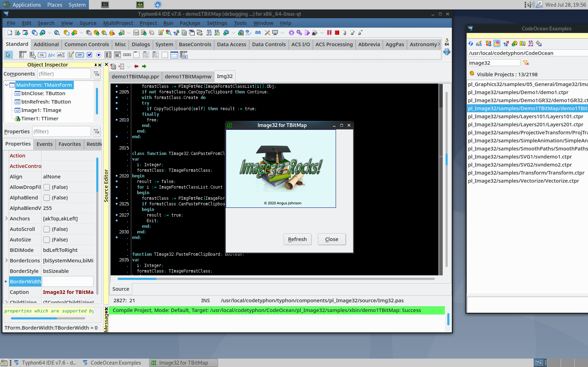Click the broom clean icon in CodeOcean Examples
This screenshot has width=588, height=367.
[479, 43]
